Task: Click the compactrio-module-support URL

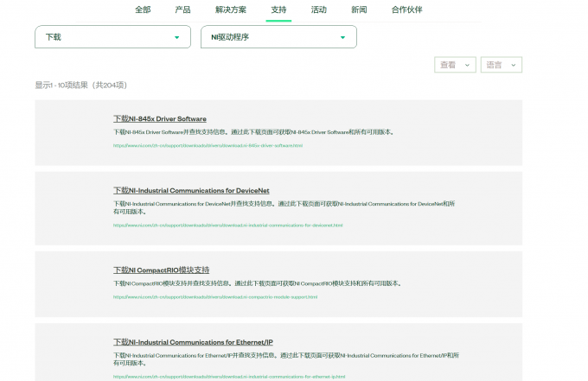Action: (x=215, y=297)
